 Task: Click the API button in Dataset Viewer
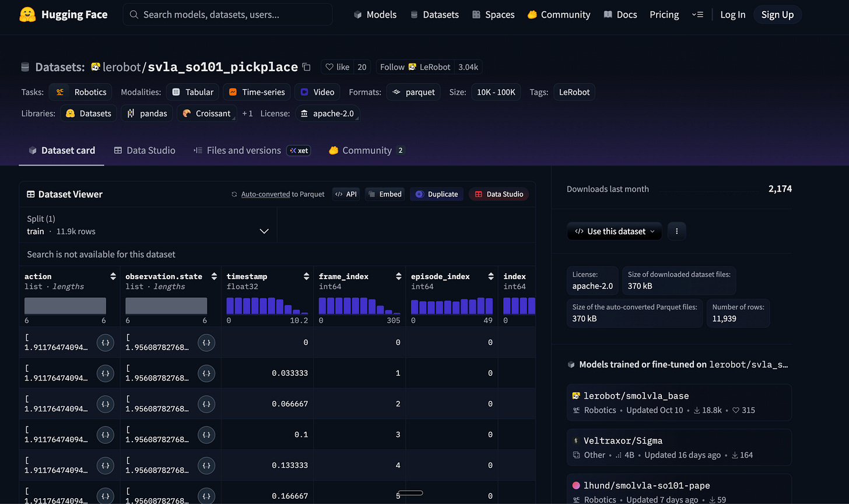(x=346, y=194)
